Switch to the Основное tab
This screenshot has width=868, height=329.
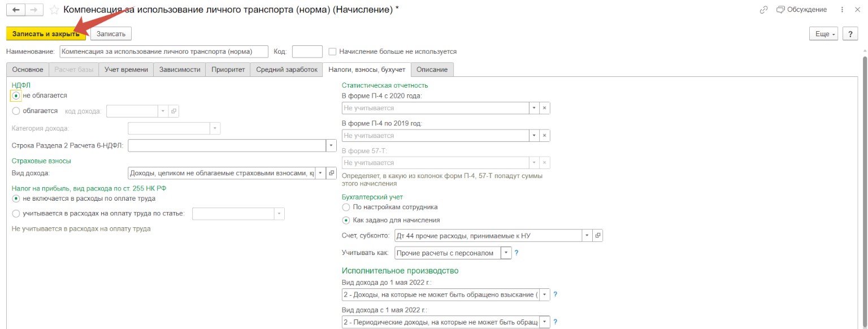pos(27,70)
